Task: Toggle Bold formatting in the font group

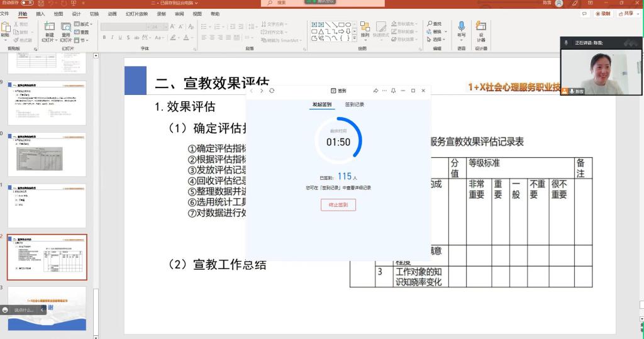Action: tap(104, 38)
